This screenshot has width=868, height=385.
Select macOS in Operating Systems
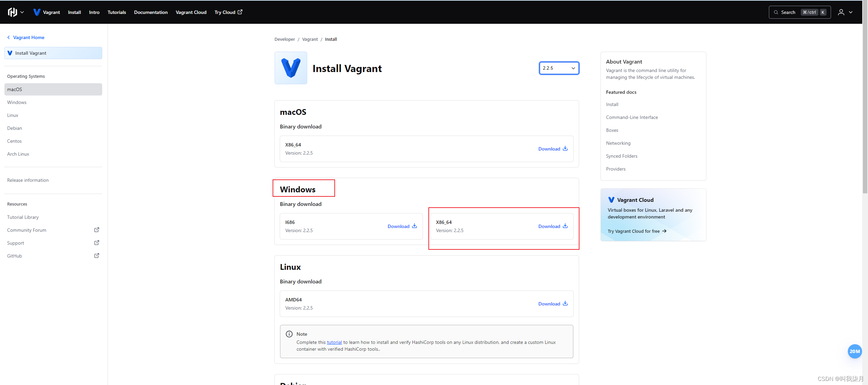pyautogui.click(x=53, y=89)
